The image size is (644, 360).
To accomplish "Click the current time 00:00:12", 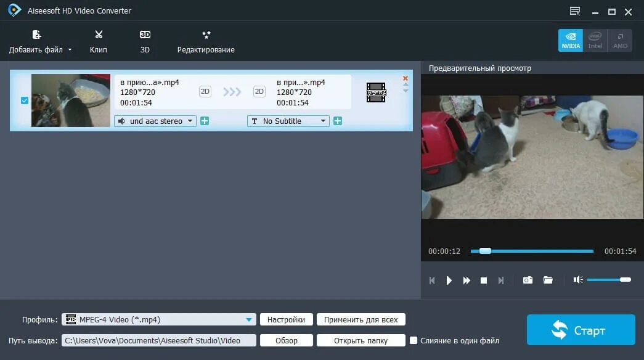I will point(444,251).
